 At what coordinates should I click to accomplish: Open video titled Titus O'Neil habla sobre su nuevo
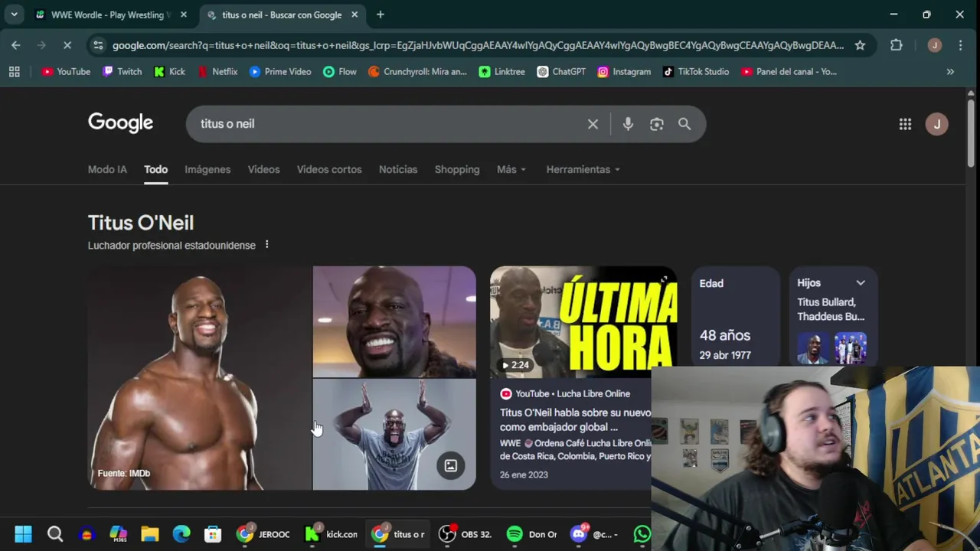(x=576, y=419)
